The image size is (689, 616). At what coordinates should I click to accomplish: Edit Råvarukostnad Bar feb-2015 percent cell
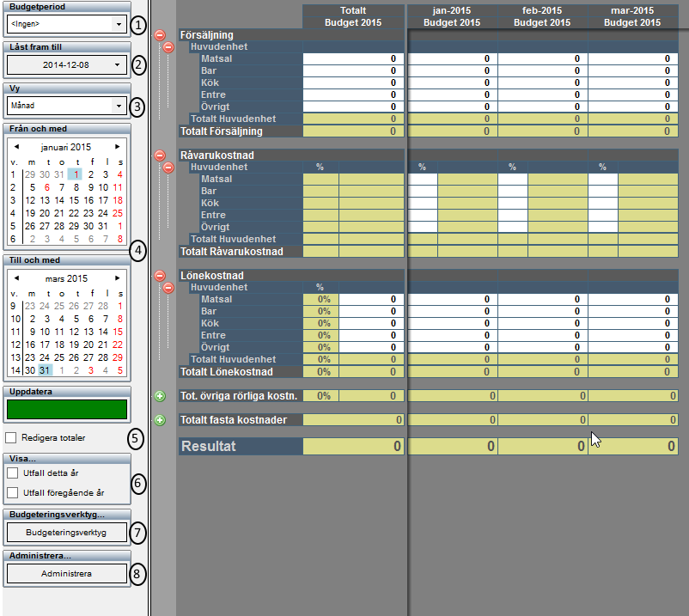pos(513,191)
